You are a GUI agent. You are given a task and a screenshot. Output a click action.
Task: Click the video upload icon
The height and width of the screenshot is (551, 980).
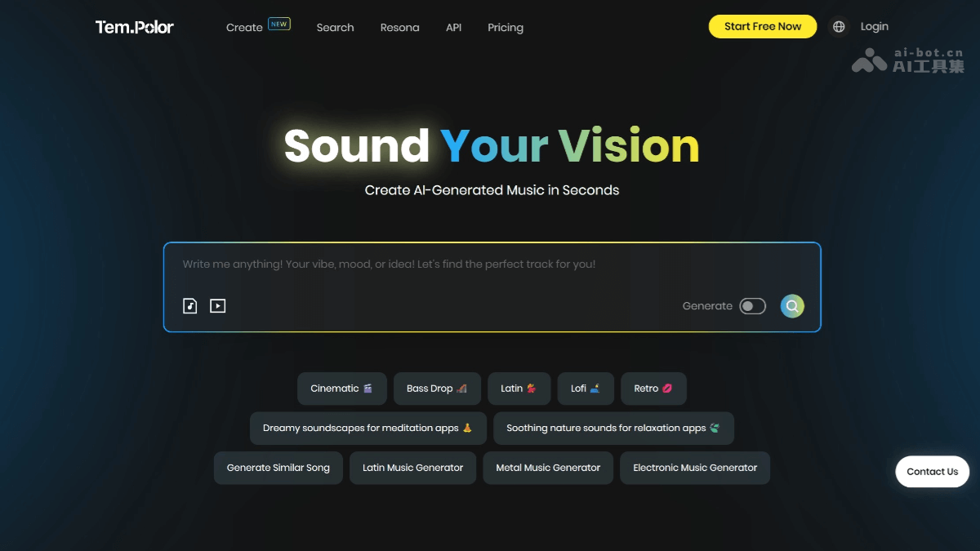click(217, 306)
